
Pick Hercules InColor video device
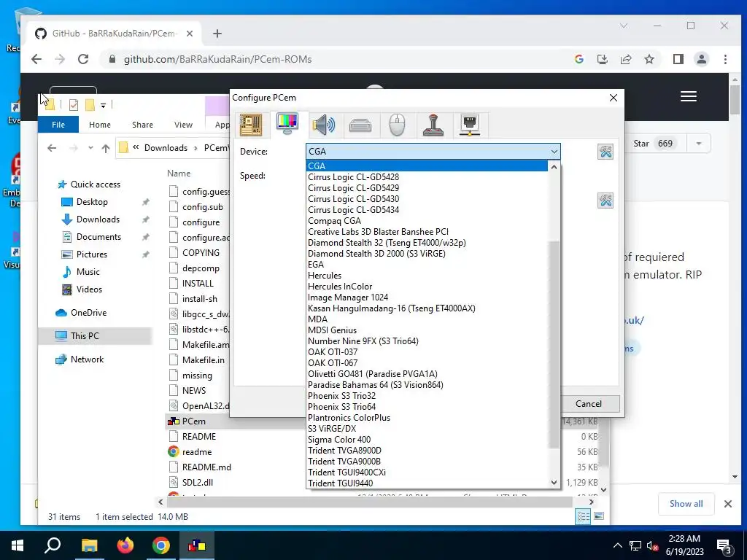(x=427, y=286)
